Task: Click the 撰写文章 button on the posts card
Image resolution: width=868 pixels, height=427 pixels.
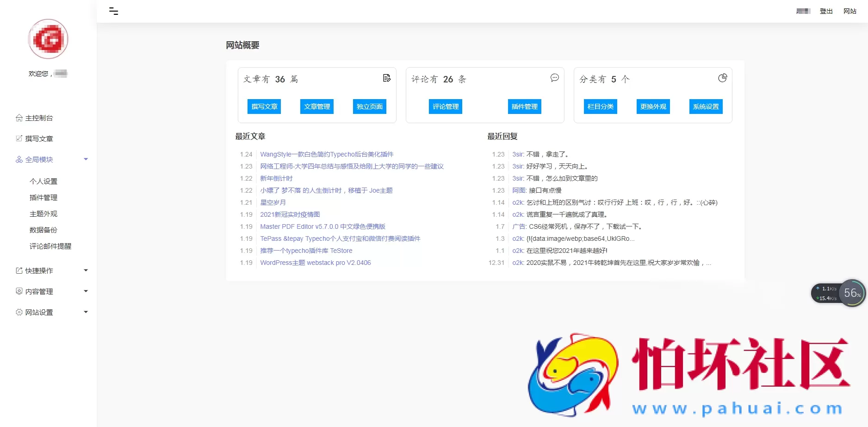Action: 264,106
